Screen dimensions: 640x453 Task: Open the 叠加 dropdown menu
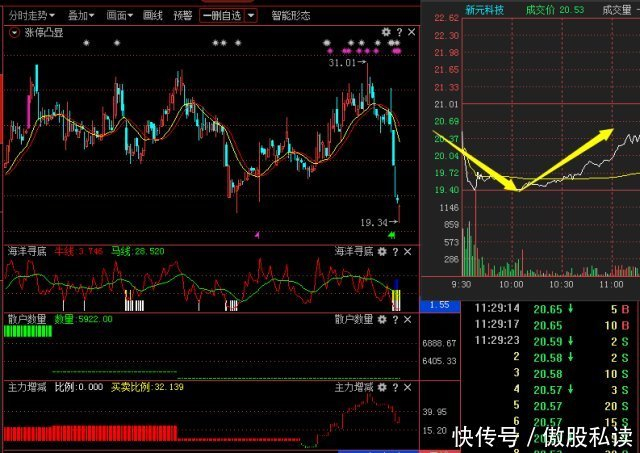click(81, 16)
